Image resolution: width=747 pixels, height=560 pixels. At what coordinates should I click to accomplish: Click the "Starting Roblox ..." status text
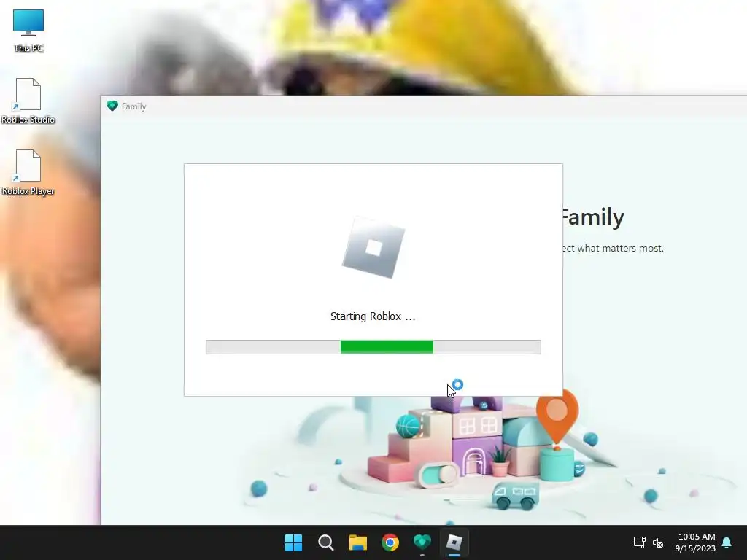pos(373,316)
